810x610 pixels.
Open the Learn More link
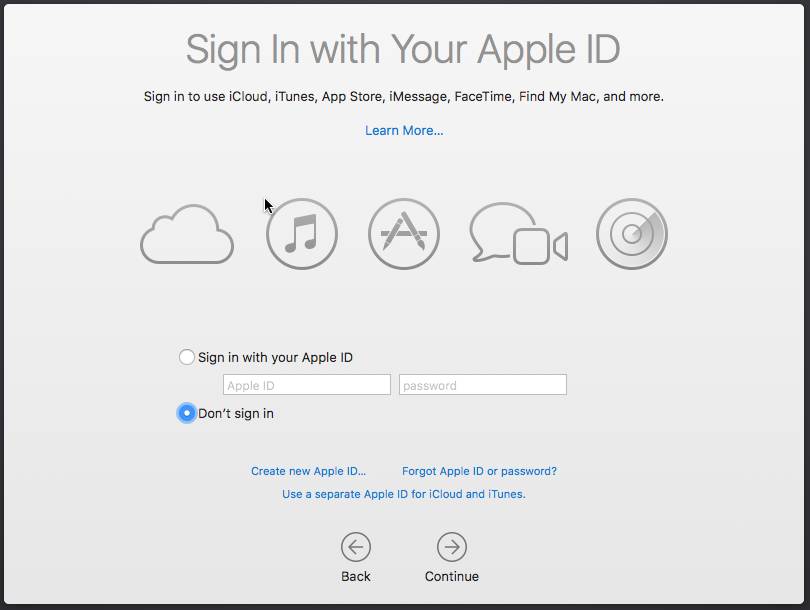404,131
